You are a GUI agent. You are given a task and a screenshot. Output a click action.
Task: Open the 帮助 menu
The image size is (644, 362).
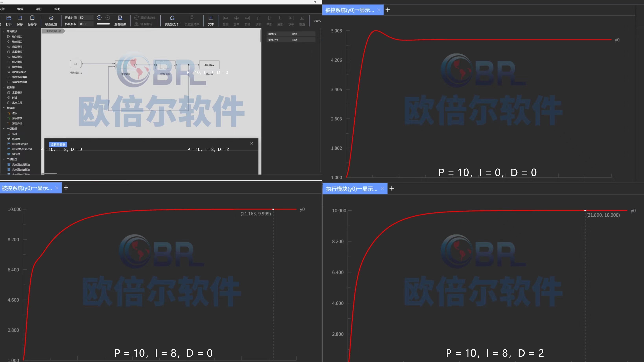[57, 9]
